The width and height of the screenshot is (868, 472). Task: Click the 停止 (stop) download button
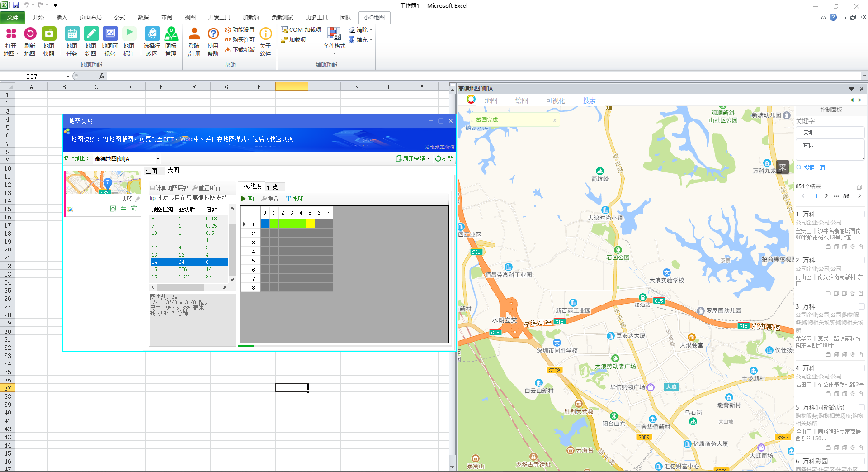click(x=249, y=199)
